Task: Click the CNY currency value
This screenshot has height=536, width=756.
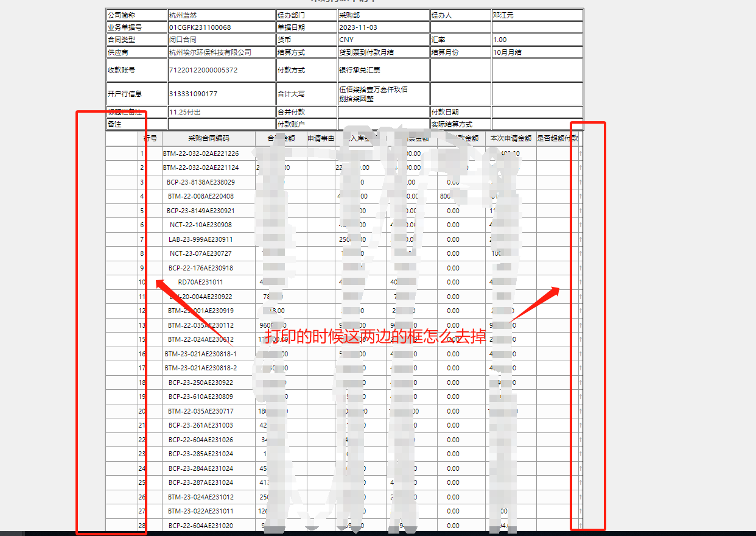Action: 346,40
